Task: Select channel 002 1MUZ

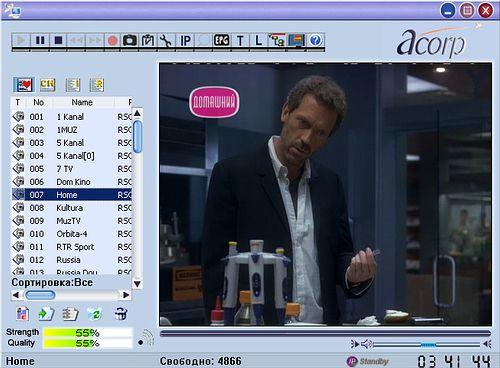Action: coord(72,130)
